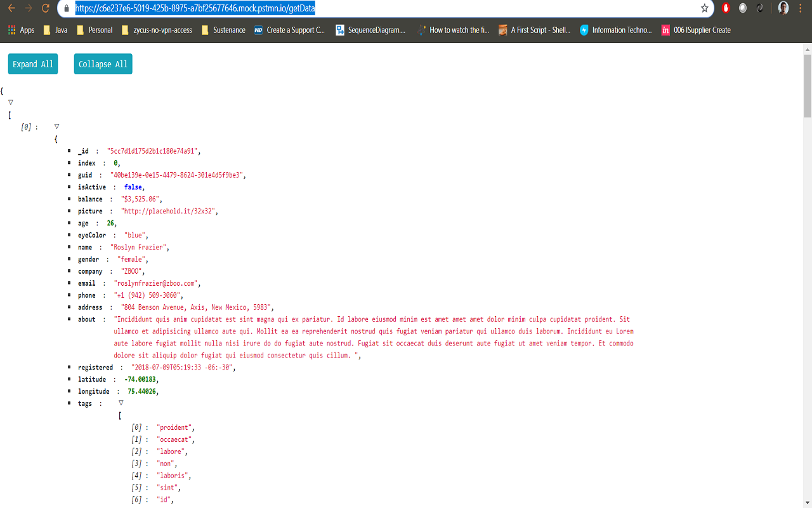Click the latitude value -74.00183
The height and width of the screenshot is (508, 812).
[x=140, y=380]
